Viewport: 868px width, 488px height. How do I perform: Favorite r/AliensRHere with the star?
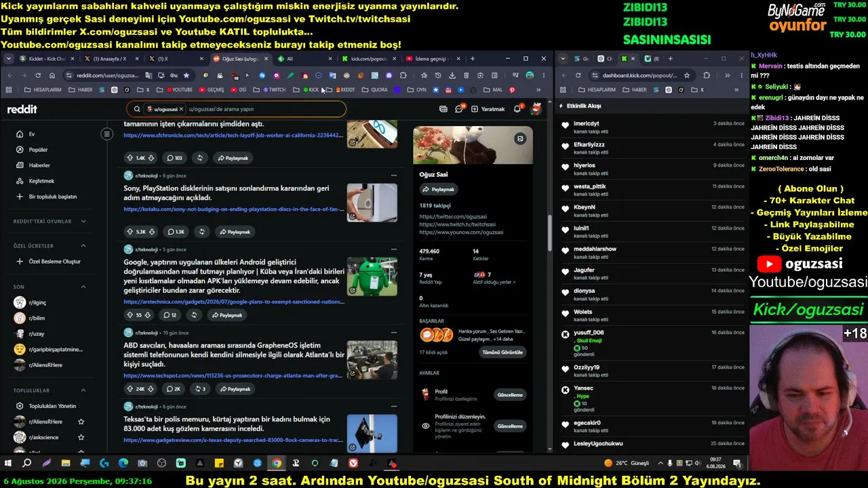point(81,422)
